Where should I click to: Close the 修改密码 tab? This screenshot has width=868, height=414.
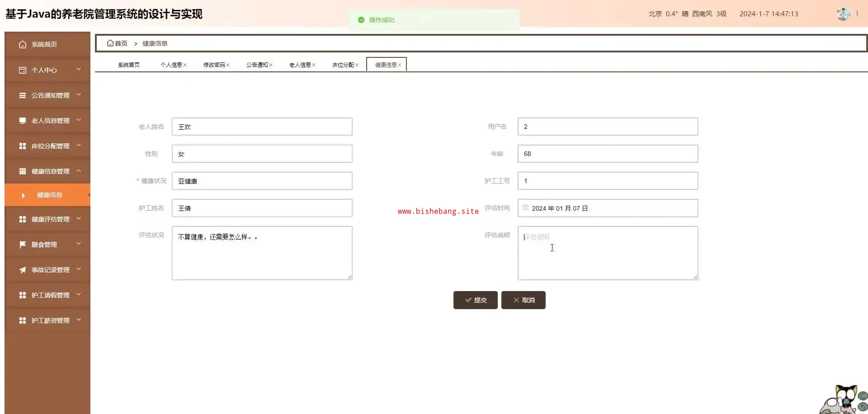point(228,65)
